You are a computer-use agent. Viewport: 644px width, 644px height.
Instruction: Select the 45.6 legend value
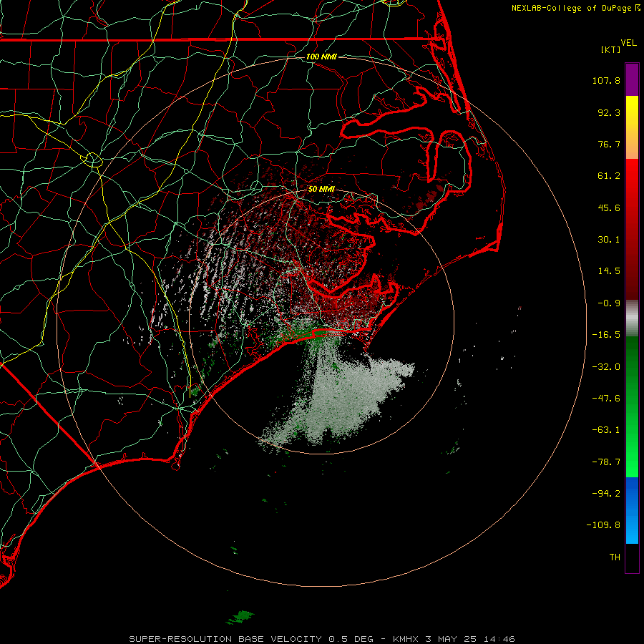609,208
